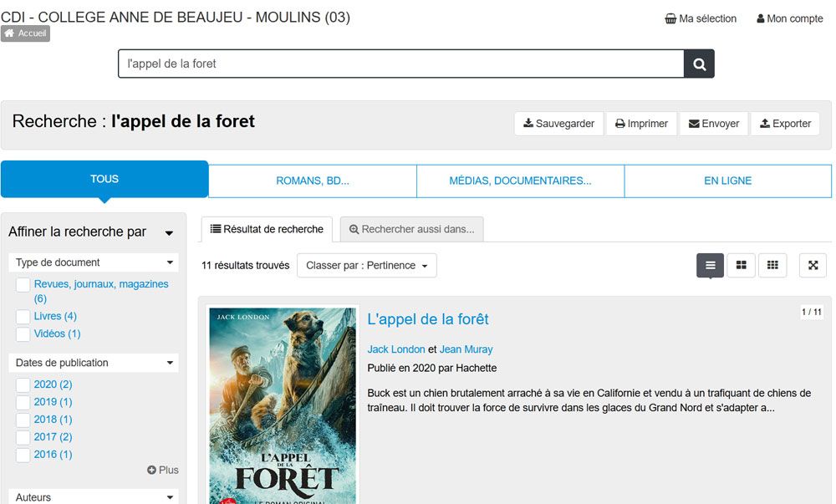Enable the 2020 (2) publication date filter
This screenshot has width=836, height=504.
coord(23,385)
